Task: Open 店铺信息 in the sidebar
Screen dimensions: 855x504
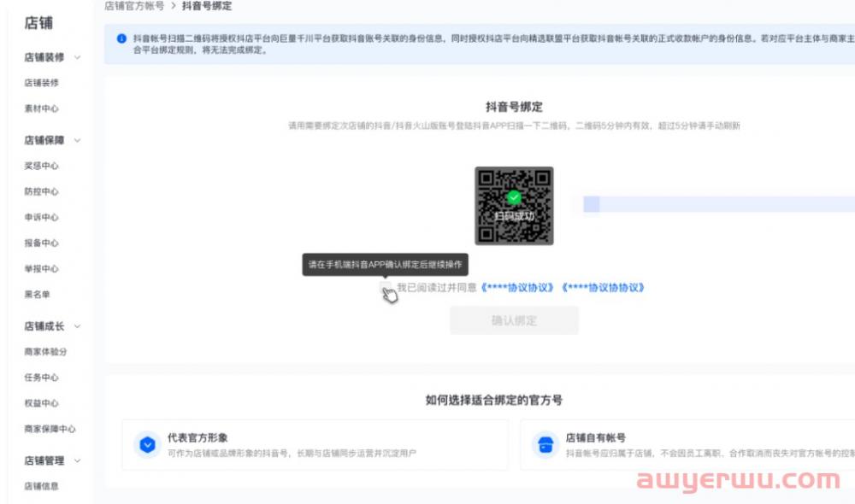Action: click(41, 486)
